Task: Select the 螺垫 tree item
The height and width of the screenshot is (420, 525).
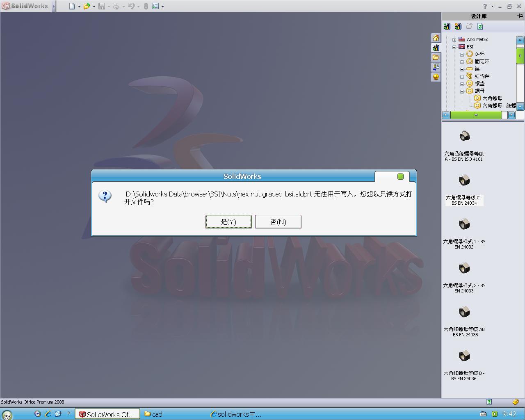Action: (479, 84)
